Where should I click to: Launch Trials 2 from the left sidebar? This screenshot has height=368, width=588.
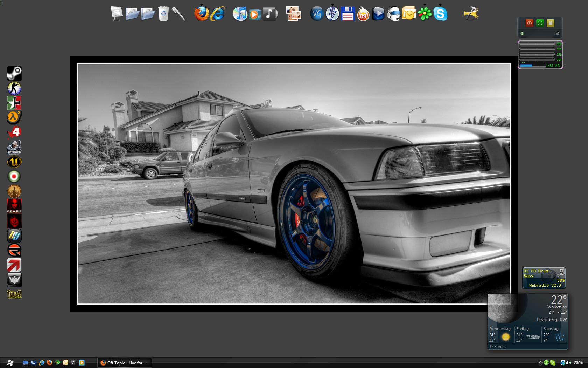[14, 294]
